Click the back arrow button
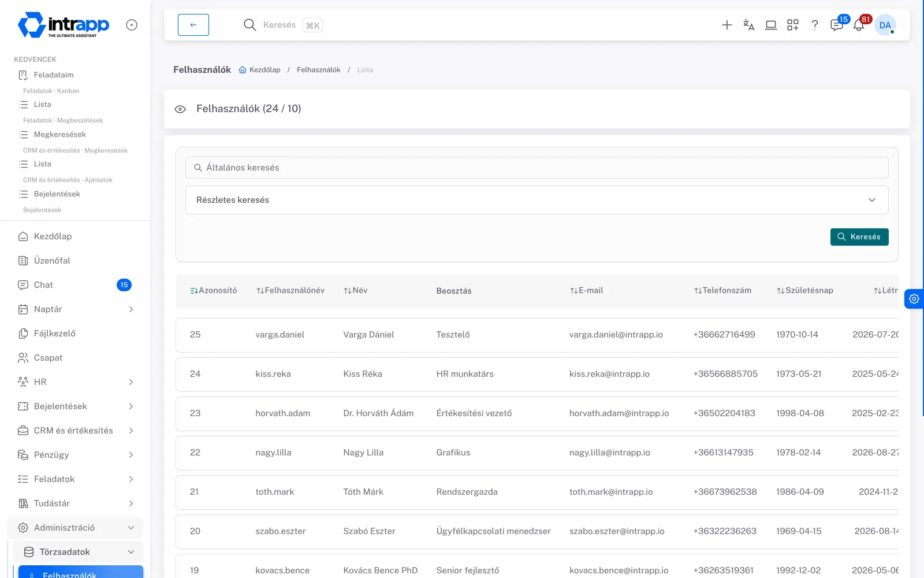924x578 pixels. tap(193, 25)
